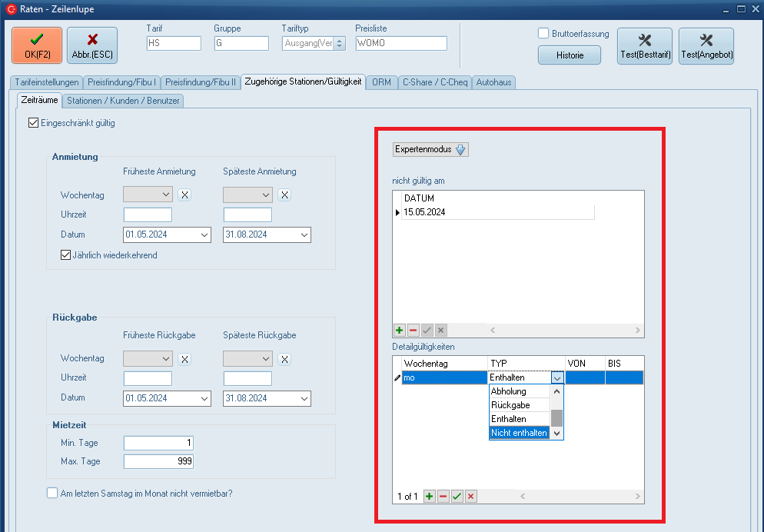Cancel Detailgültigkeiten edit with red X

click(x=470, y=497)
